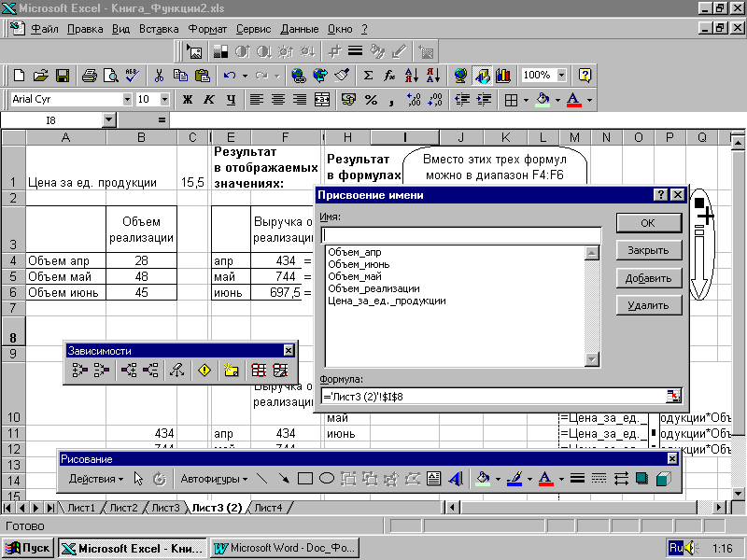747x560 pixels.
Task: Collapse dialog via Формула range button
Action: pyautogui.click(x=673, y=396)
